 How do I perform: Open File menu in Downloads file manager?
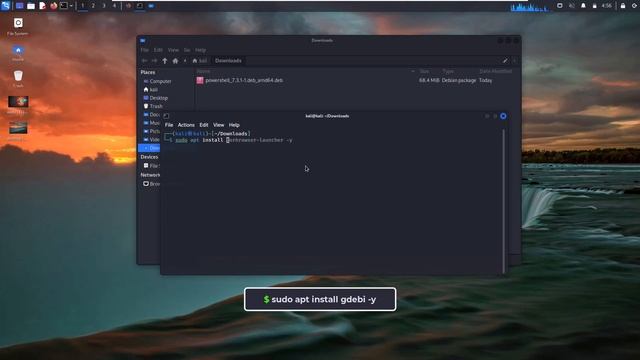(144, 50)
